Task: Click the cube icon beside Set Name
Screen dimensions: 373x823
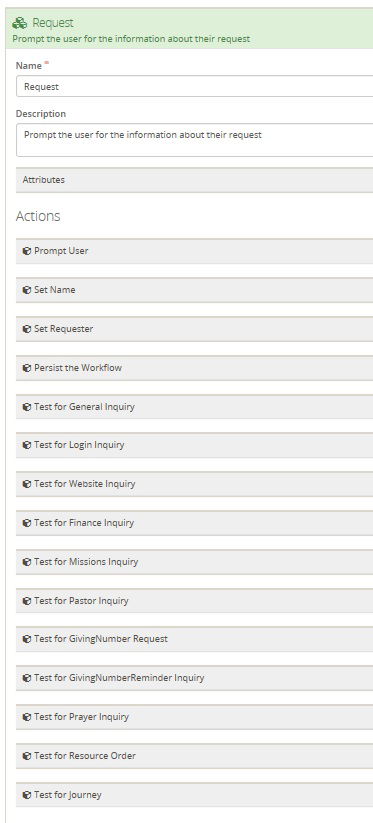Action: coord(27,290)
